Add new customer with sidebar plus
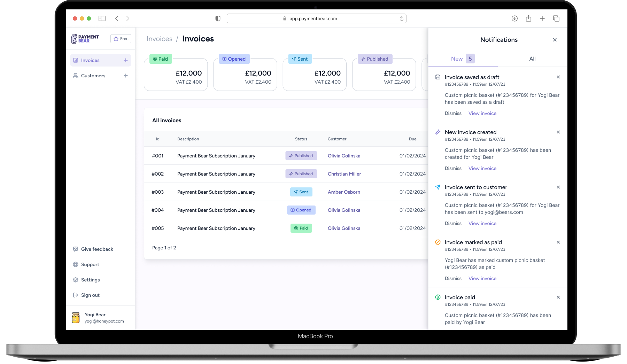Viewport: 627px width, 364px height. 126,76
